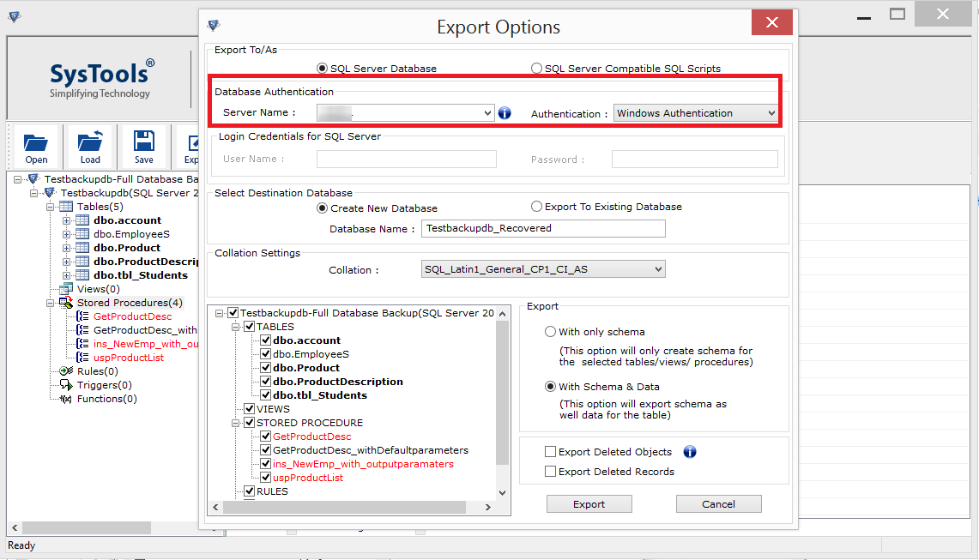Uncheck RULES checkbox in export tree
Screen dimensions: 979x560
249,491
